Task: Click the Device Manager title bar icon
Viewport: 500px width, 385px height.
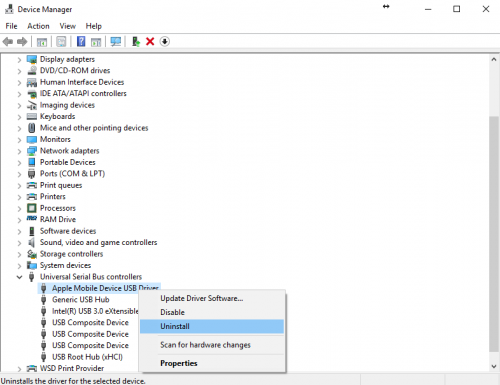Action: coord(9,9)
